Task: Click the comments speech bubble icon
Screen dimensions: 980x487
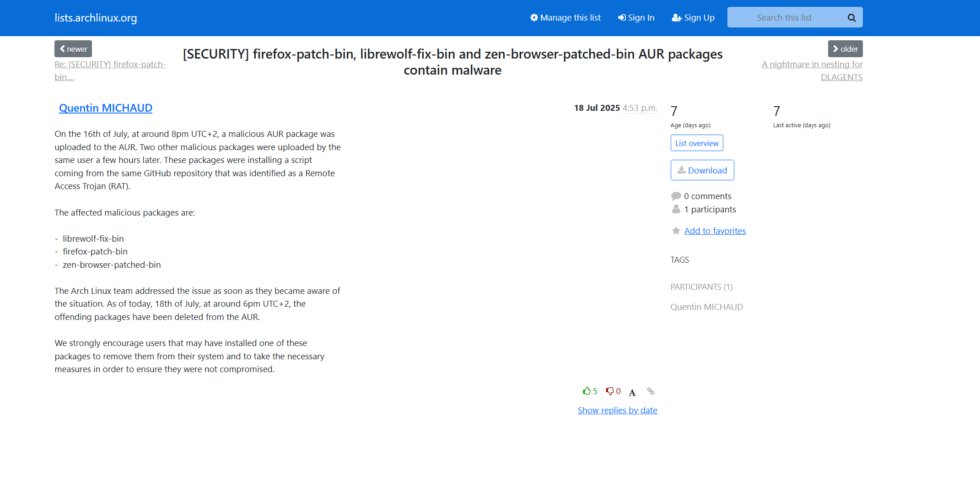Action: (676, 196)
